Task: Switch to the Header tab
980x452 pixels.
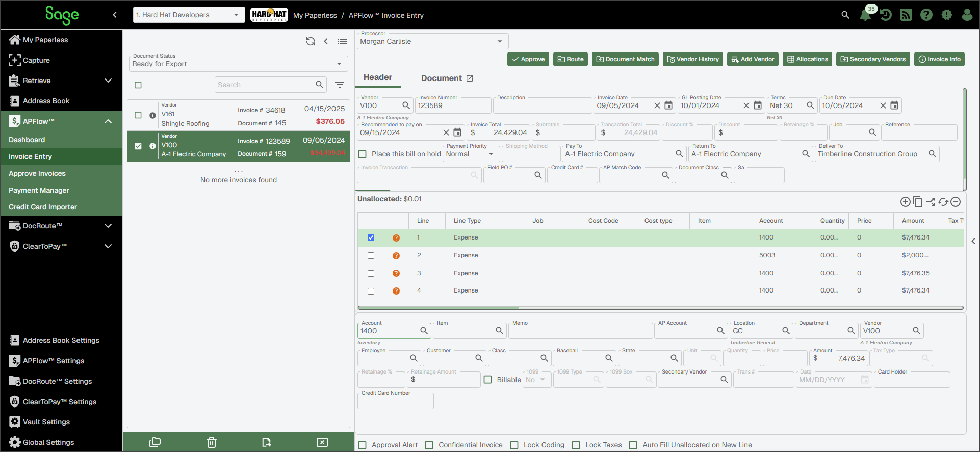Action: click(378, 77)
